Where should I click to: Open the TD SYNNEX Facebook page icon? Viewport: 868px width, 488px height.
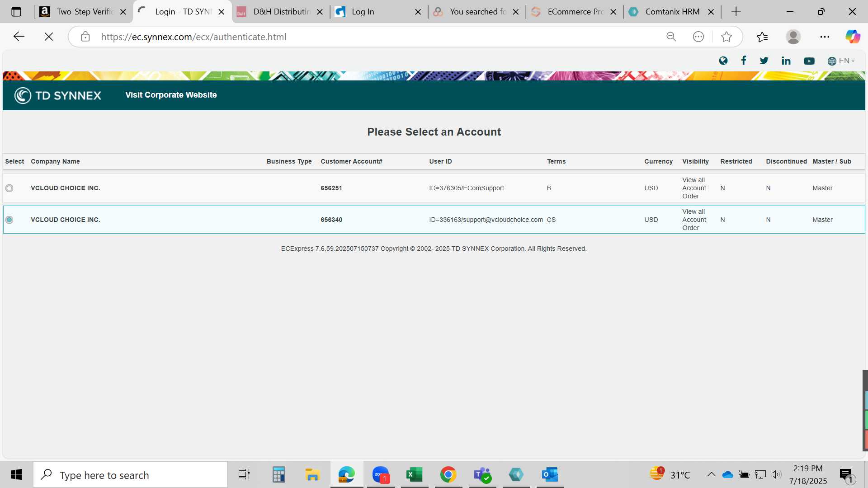point(744,61)
